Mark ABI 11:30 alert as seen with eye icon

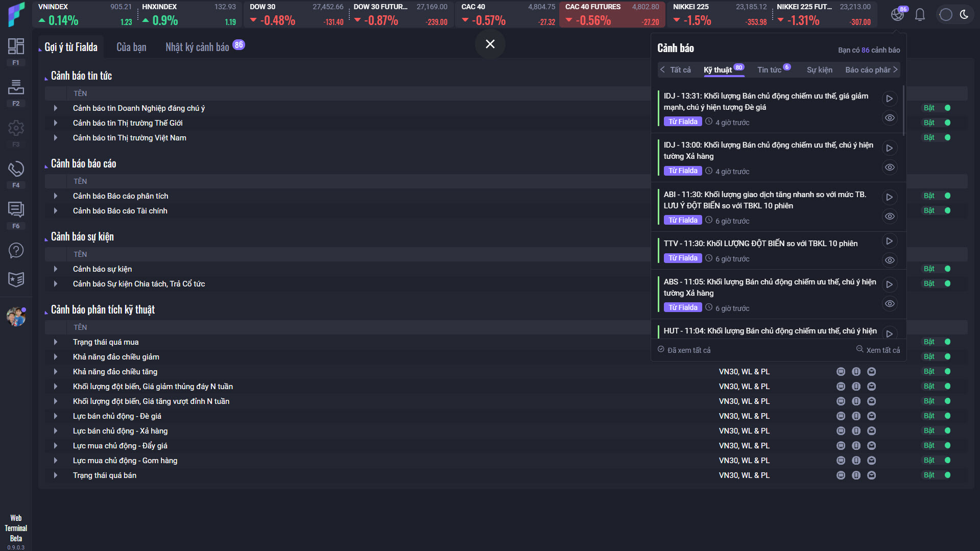tap(889, 217)
